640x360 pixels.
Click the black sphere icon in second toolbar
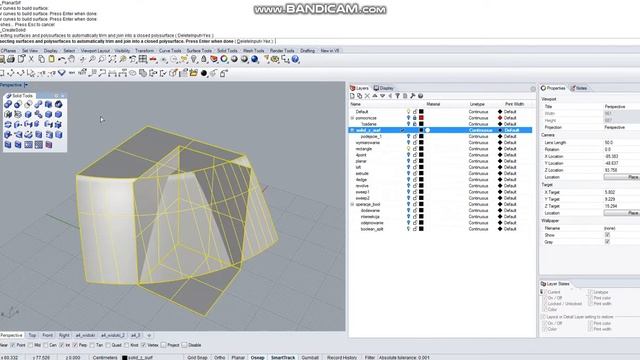[x=204, y=73]
